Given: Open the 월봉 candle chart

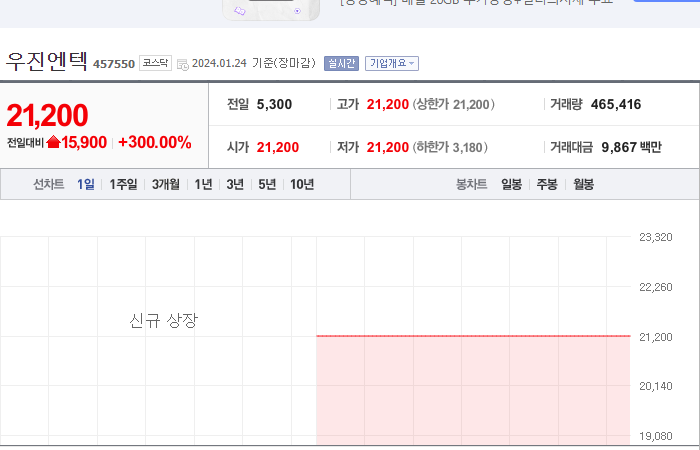Looking at the screenshot, I should (x=583, y=184).
